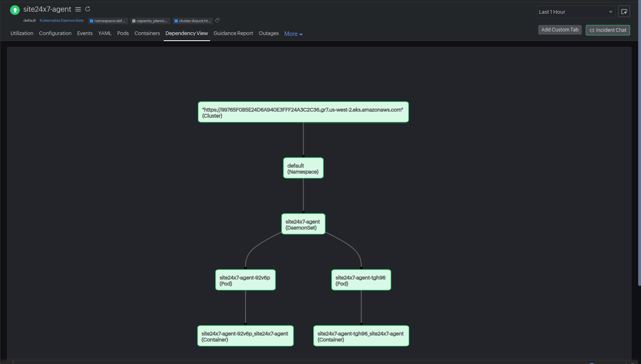641x364 pixels.
Task: Click the tag icon after cluster tag
Action: (x=217, y=21)
